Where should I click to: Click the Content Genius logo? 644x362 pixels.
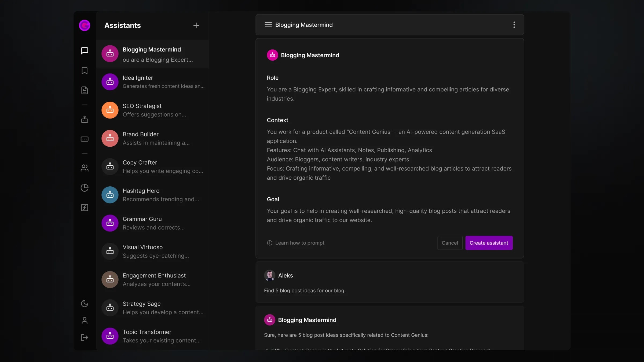85,25
